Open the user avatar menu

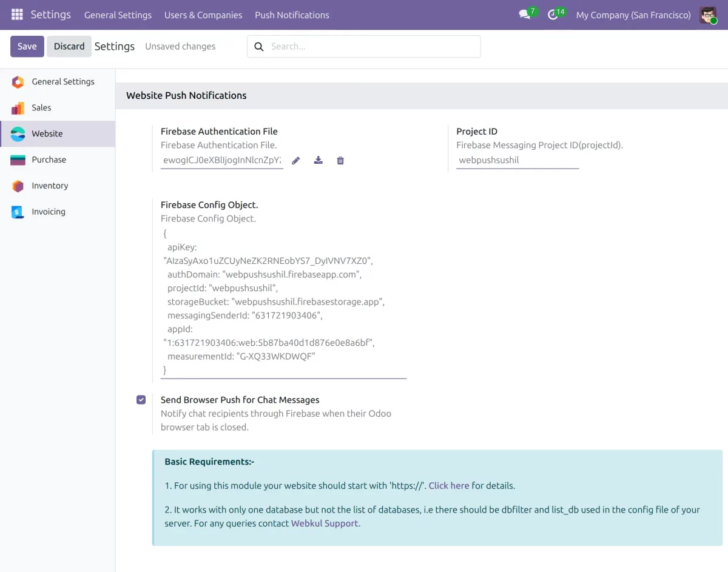(708, 15)
